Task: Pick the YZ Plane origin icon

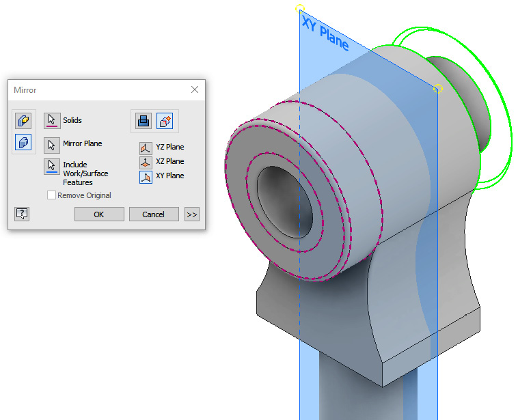Action: [146, 148]
